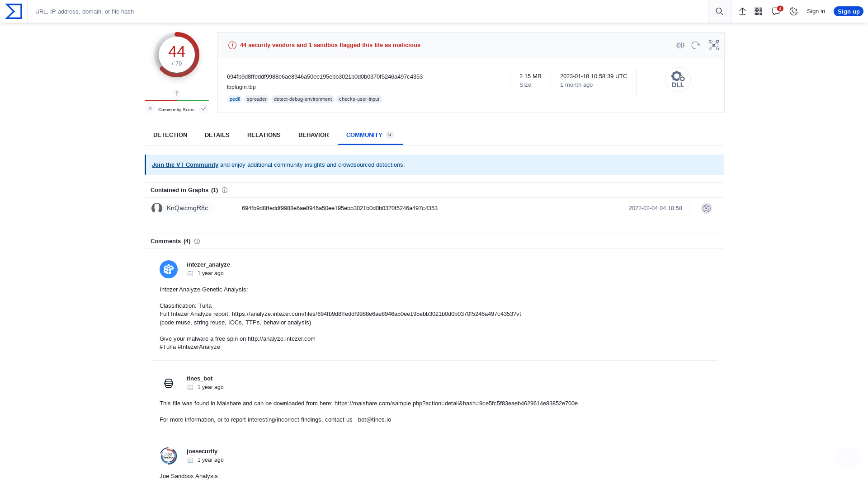Screen dimensions: 868x488
Task: Vote positive with community score check icon
Action: pyautogui.click(x=203, y=108)
